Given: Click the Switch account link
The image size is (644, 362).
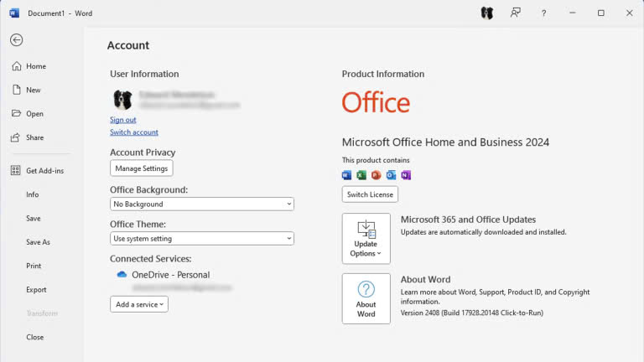Looking at the screenshot, I should tap(134, 132).
